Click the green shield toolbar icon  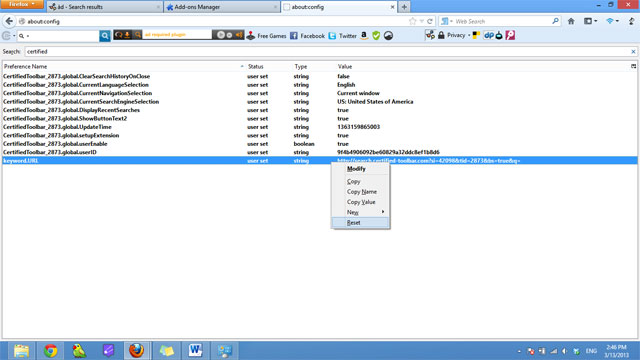[x=376, y=36]
